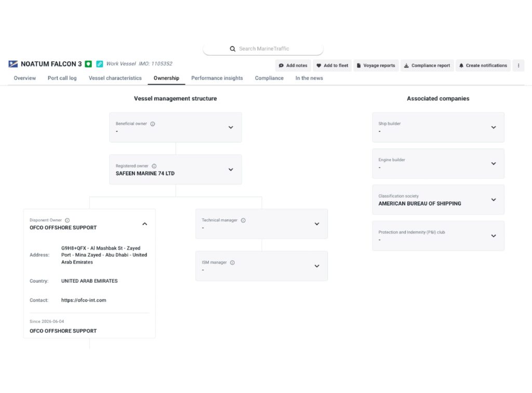This screenshot has height=393, width=532.
Task: Expand the Ship builder card
Action: pyautogui.click(x=494, y=127)
